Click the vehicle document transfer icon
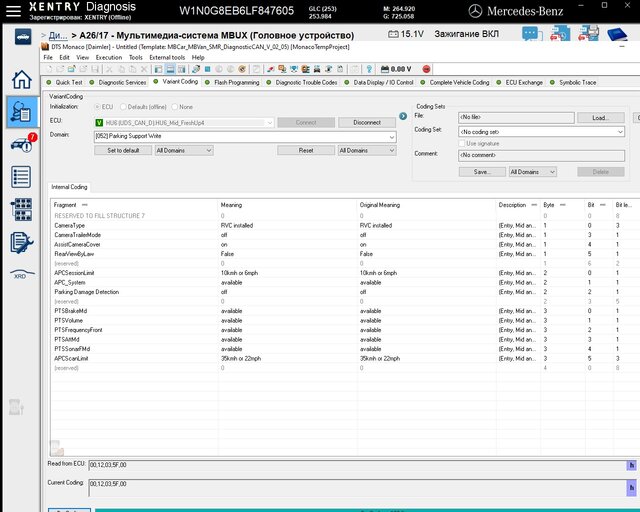This screenshot has height=512, width=640. [x=560, y=33]
